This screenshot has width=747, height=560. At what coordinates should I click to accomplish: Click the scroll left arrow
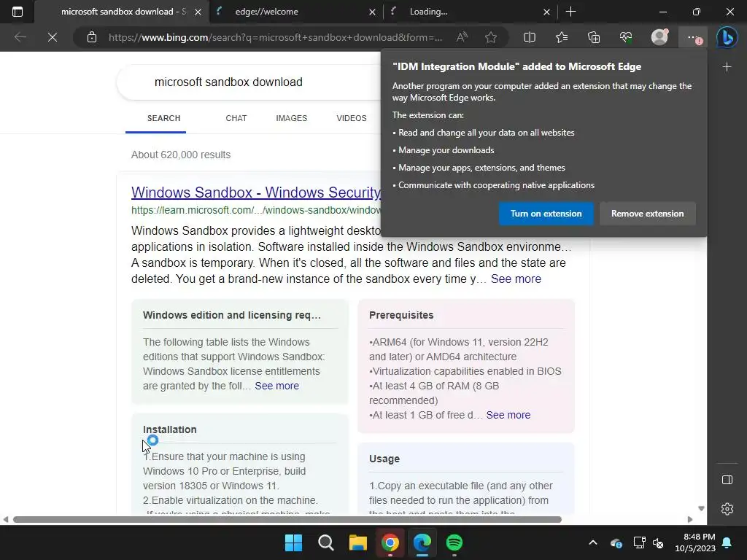(x=5, y=519)
